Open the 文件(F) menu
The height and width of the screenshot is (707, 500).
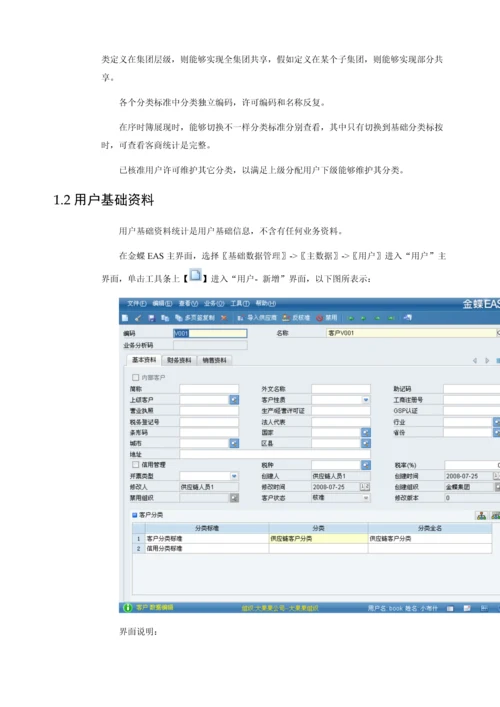pos(137,303)
